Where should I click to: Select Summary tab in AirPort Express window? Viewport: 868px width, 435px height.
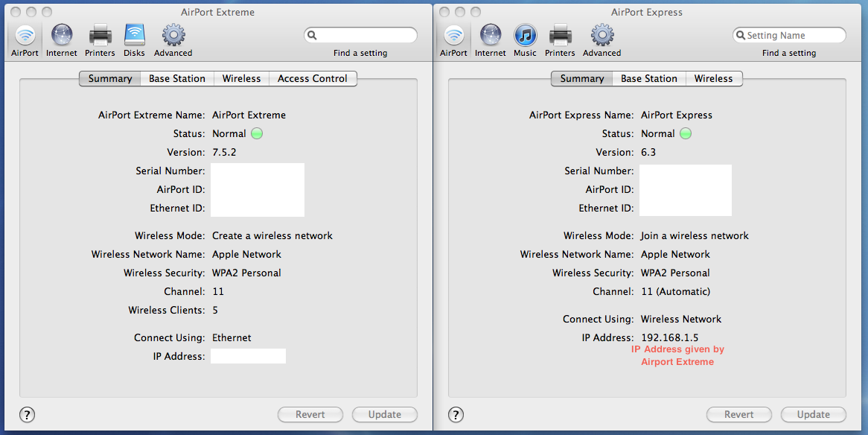582,79
